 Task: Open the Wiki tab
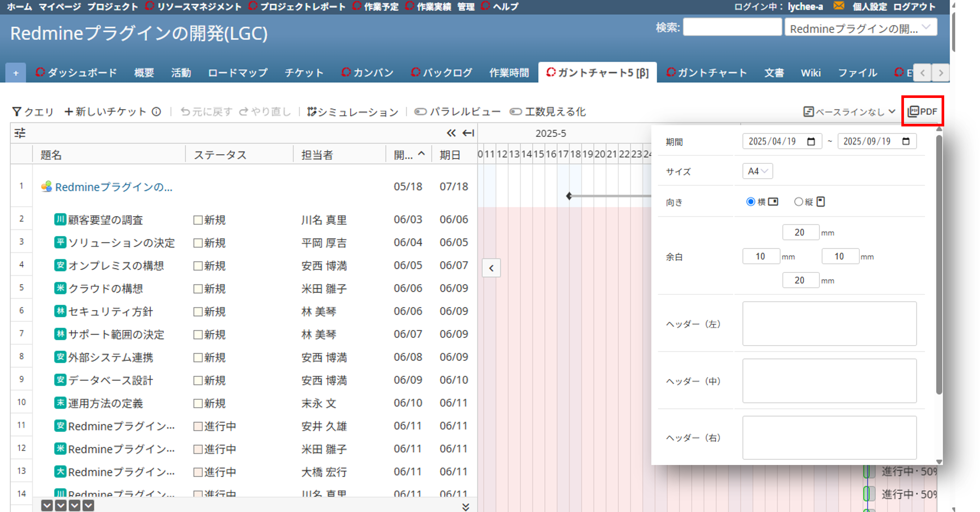tap(811, 73)
